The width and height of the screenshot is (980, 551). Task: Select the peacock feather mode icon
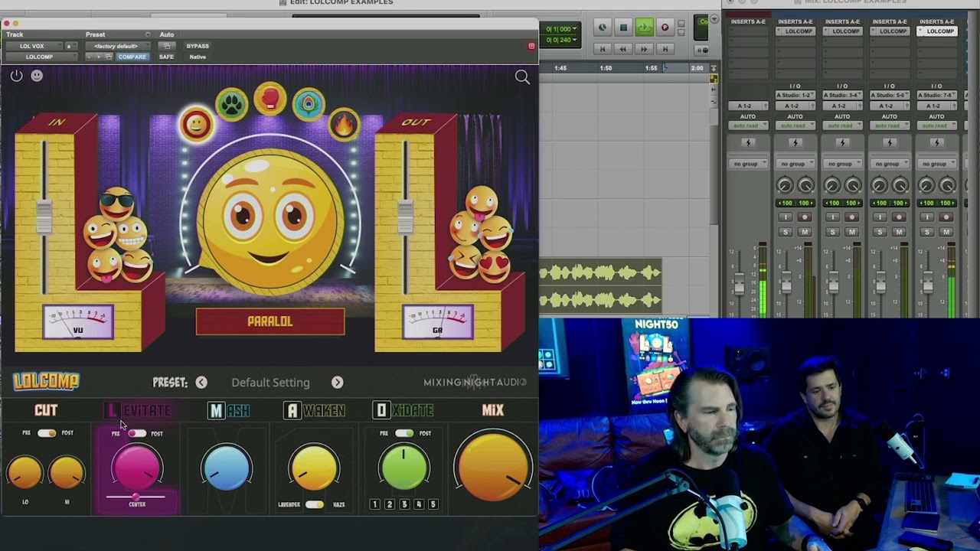[309, 104]
